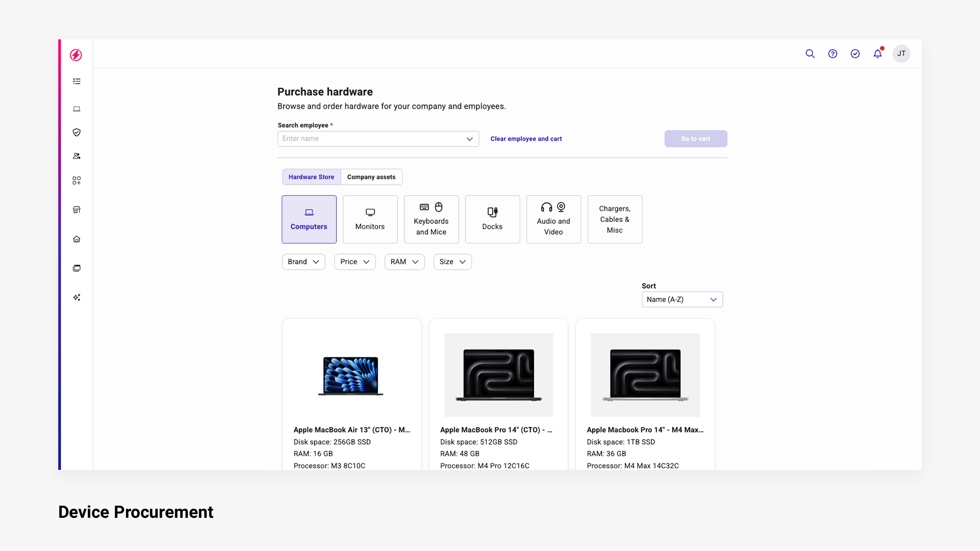Select the Monitors category tile
This screenshot has height=551, width=980.
[x=370, y=219]
